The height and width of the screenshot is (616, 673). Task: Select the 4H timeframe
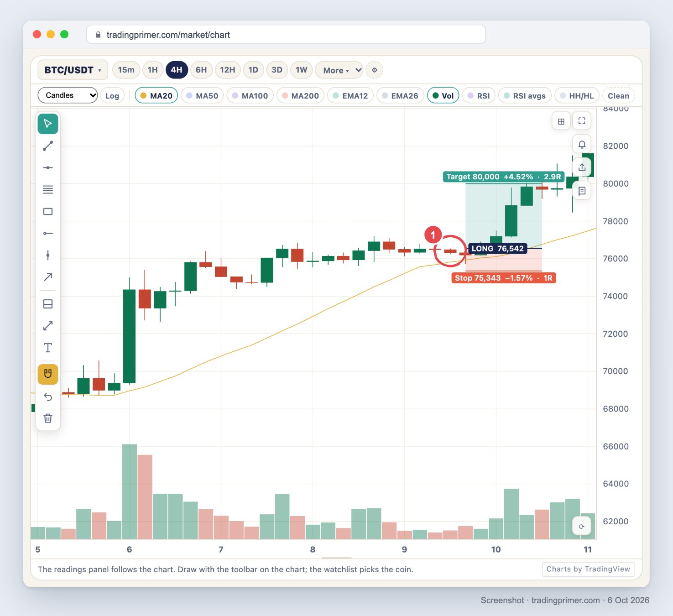[x=177, y=70]
